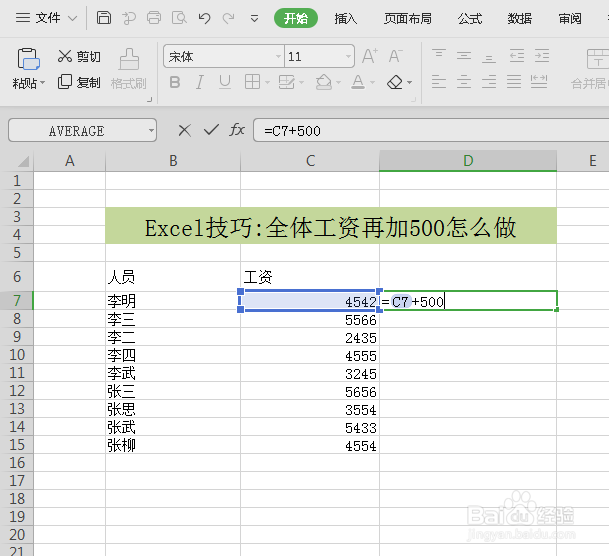This screenshot has width=609, height=556.
Task: Increase font size with A+ icon
Action: (x=370, y=56)
